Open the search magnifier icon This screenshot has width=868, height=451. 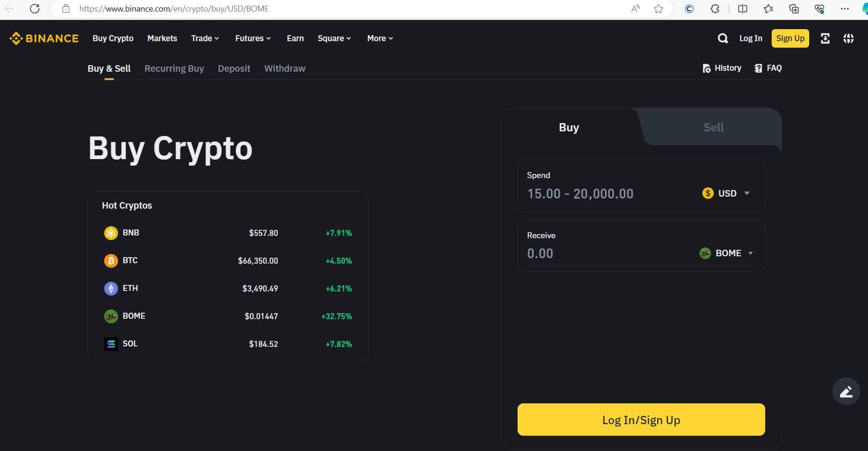(x=722, y=38)
